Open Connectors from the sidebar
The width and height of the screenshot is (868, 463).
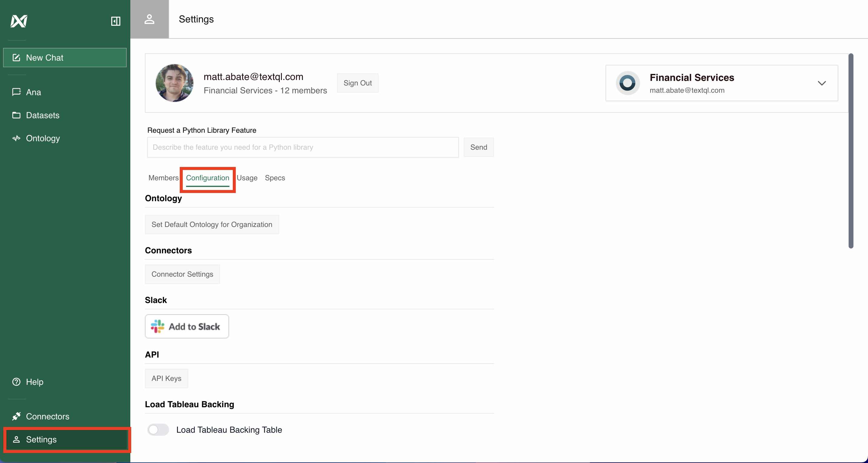click(48, 417)
